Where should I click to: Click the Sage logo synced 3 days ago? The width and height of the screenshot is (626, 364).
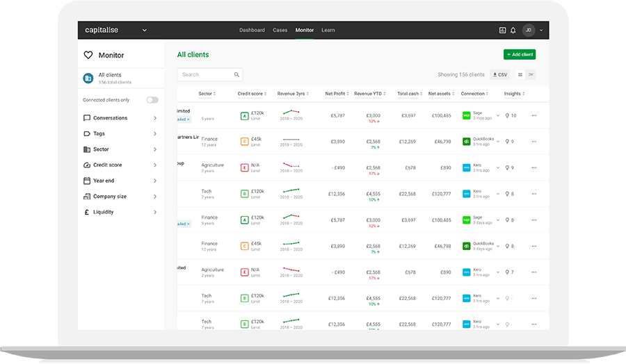[x=466, y=220]
